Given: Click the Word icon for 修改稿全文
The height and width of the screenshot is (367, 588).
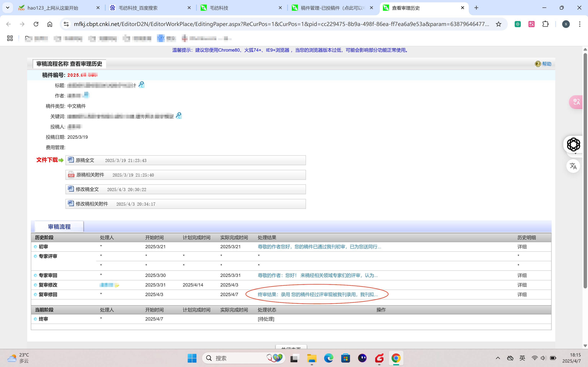Looking at the screenshot, I should tap(71, 189).
